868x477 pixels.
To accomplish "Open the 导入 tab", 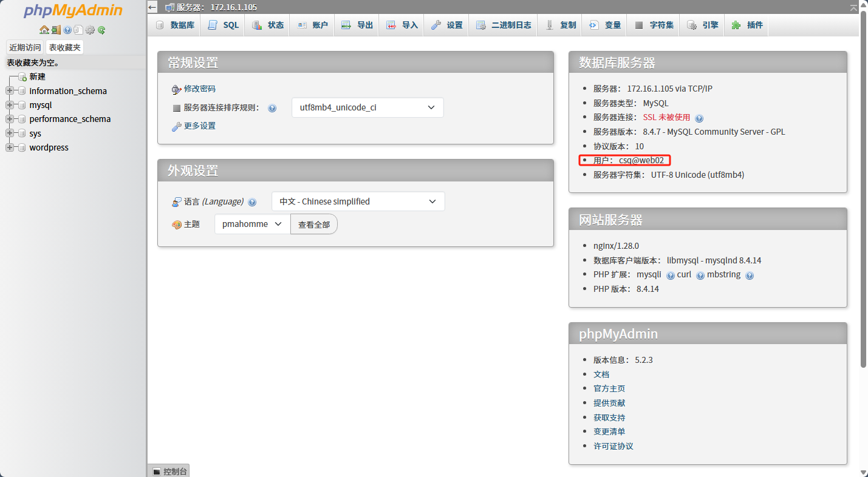I will tap(402, 25).
